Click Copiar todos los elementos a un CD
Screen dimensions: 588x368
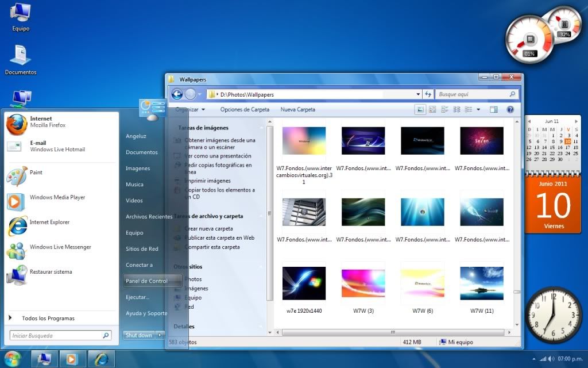coord(220,193)
